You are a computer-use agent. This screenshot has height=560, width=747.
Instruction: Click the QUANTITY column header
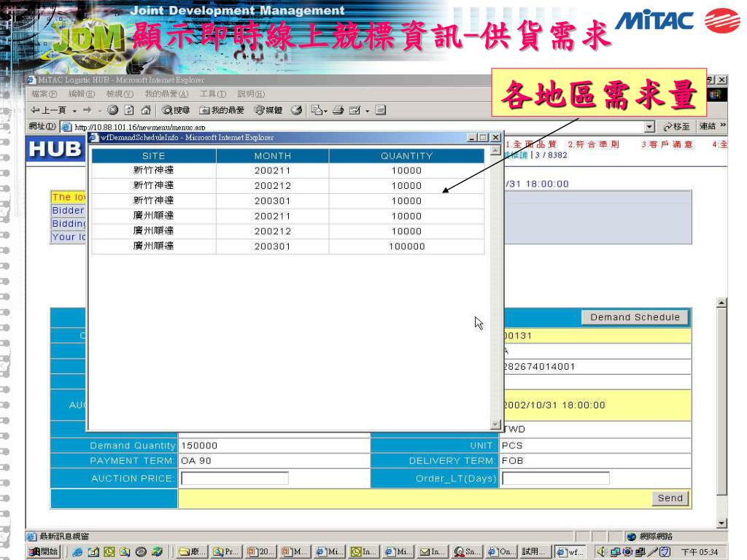(x=406, y=156)
